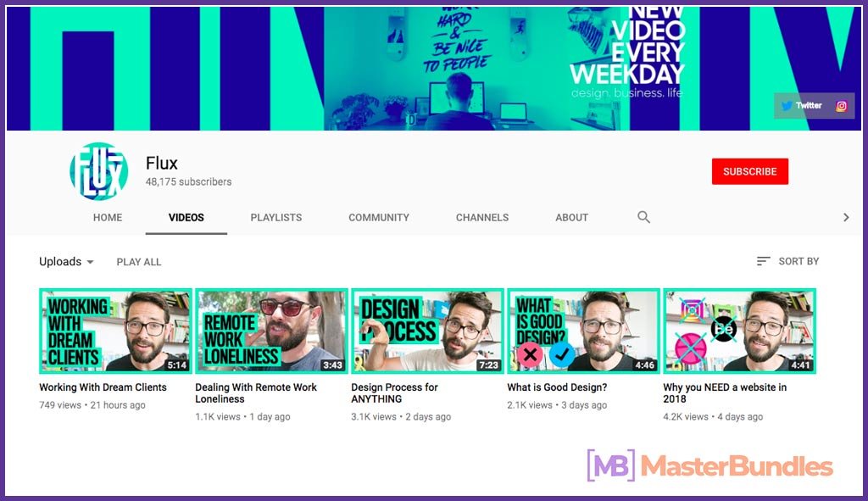Expand the Uploads dropdown
The height and width of the screenshot is (501, 868).
pyautogui.click(x=66, y=261)
